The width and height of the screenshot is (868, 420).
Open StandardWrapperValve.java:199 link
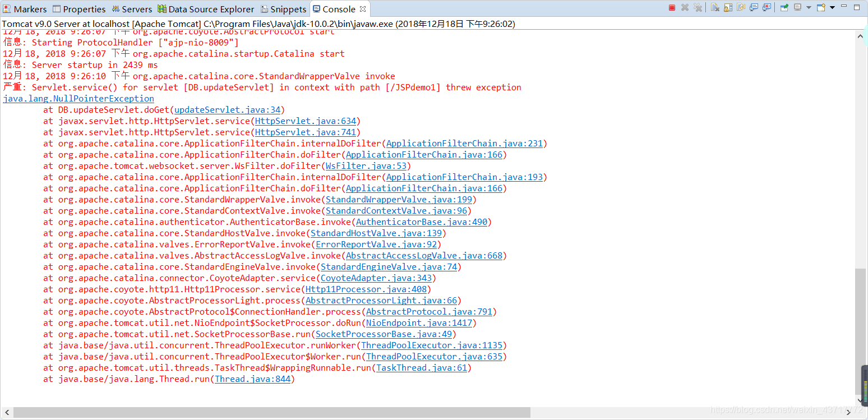click(399, 200)
